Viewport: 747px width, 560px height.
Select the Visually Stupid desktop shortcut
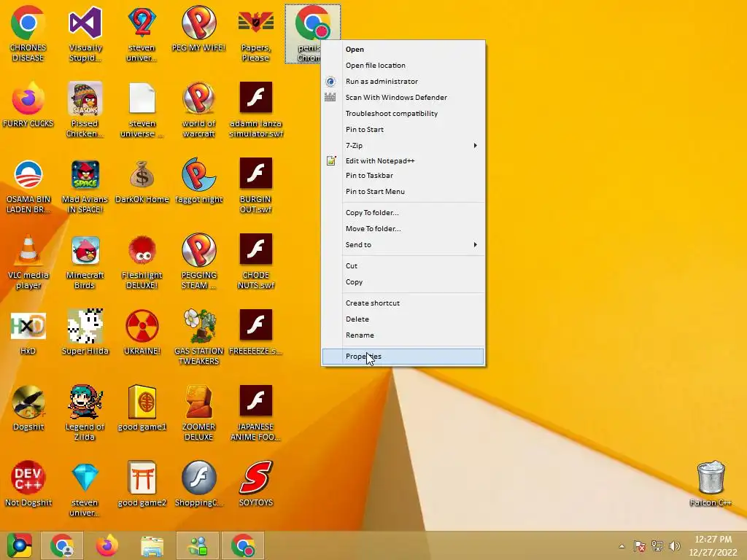(x=85, y=34)
